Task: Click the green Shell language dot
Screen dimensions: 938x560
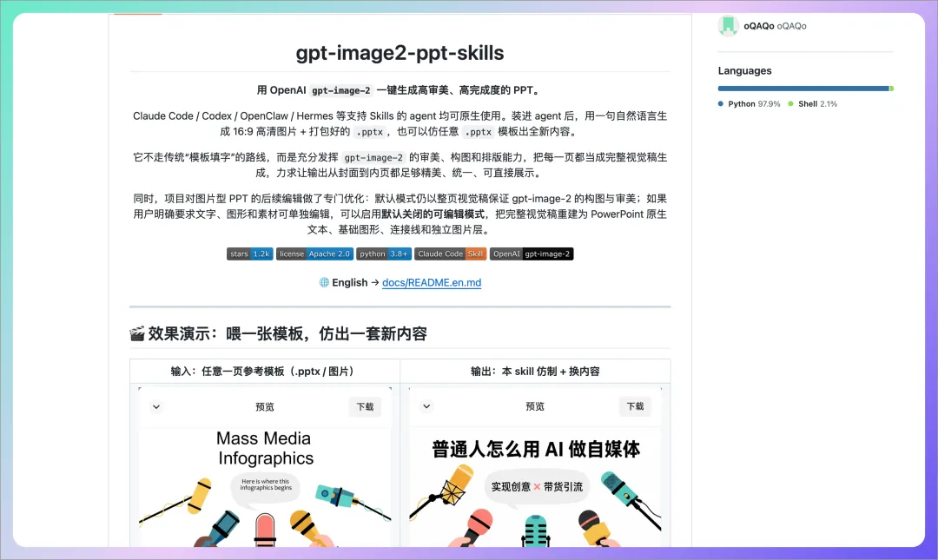Action: click(x=791, y=103)
